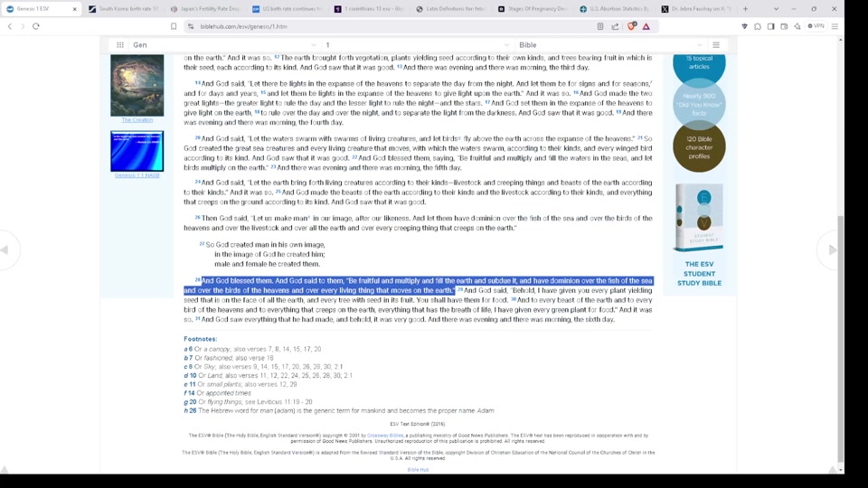Screen dimensions: 868x488
Task: Click the Genesis 1:1 NASB blue thumbnail
Action: pyautogui.click(x=137, y=151)
